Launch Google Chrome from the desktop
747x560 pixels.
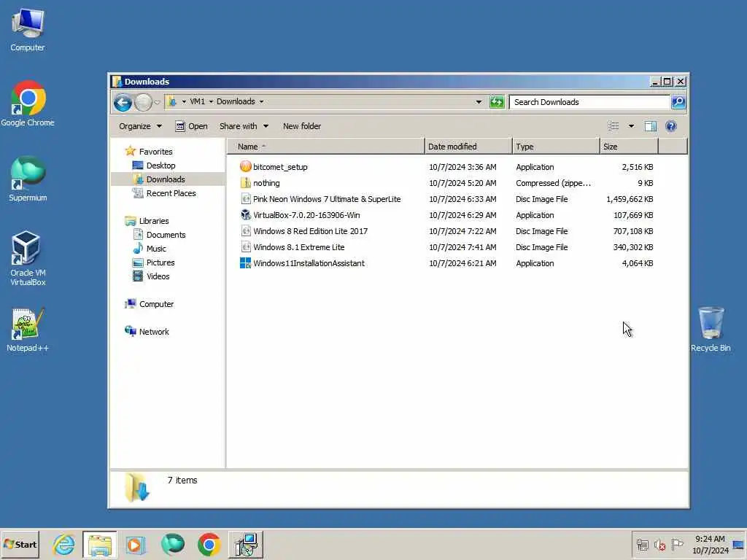click(x=28, y=104)
